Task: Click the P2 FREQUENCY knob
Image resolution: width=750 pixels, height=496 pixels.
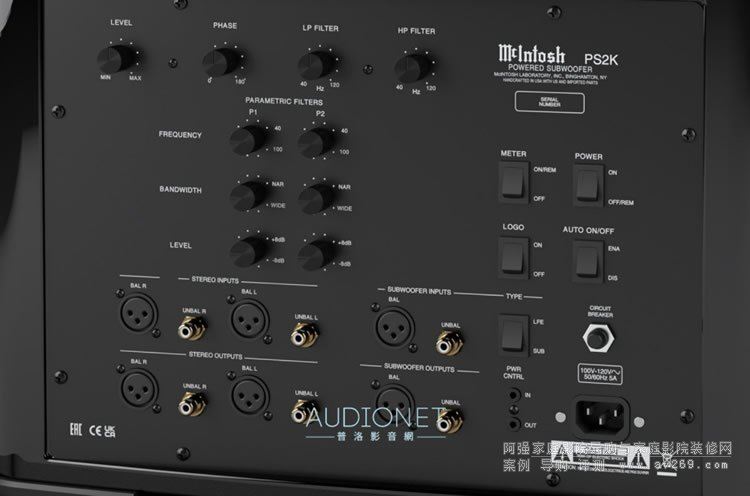Action: point(315,143)
